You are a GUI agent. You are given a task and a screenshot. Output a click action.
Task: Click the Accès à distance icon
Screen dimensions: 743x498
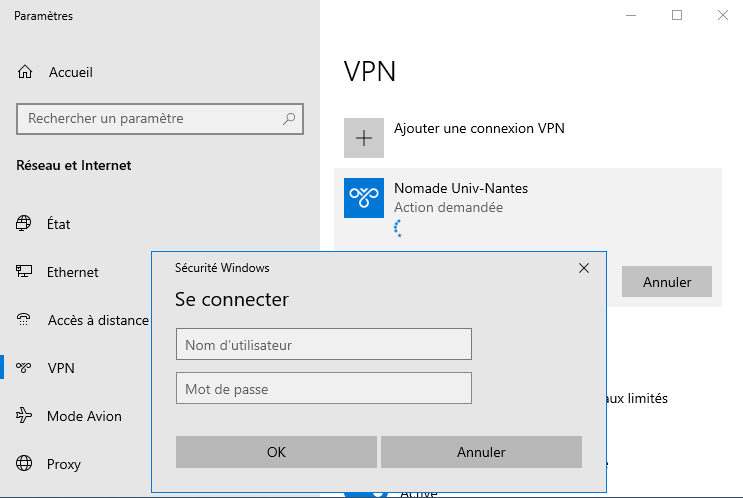24,320
